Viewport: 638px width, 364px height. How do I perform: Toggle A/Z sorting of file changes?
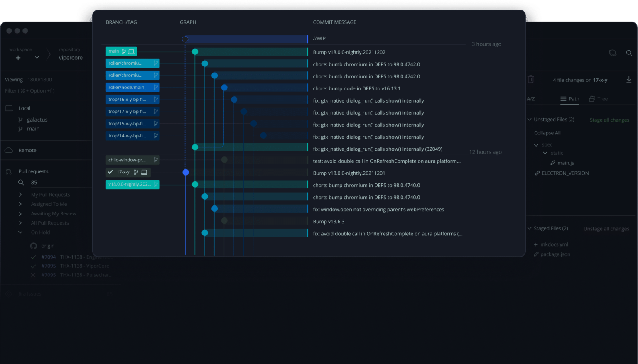tap(531, 99)
